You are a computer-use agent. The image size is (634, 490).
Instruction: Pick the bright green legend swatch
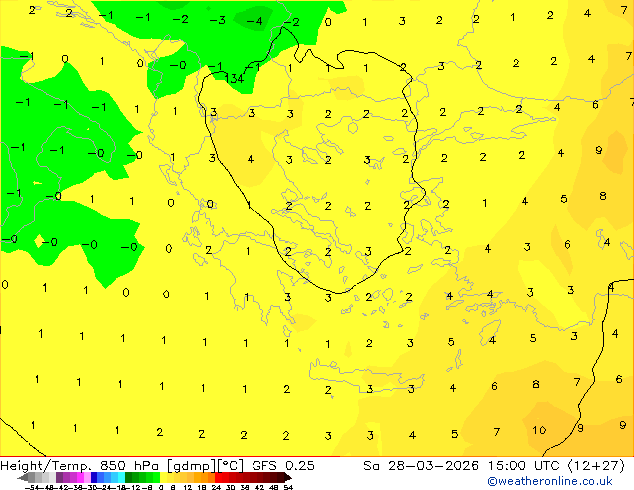pos(156,478)
